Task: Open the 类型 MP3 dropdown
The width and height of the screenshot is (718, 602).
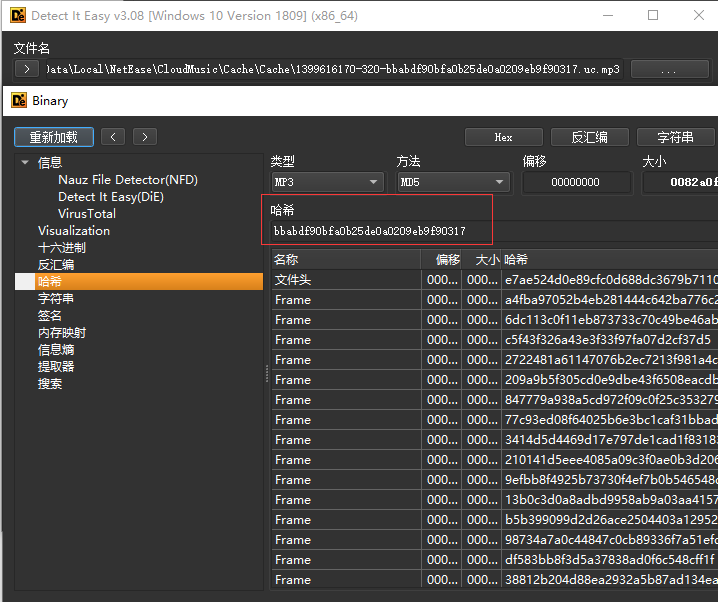Action: tap(327, 182)
